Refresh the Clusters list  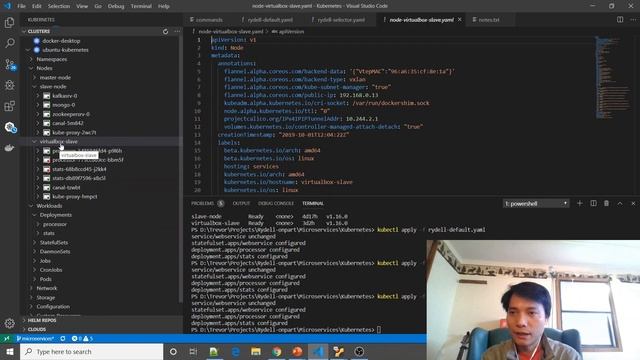tap(165, 31)
